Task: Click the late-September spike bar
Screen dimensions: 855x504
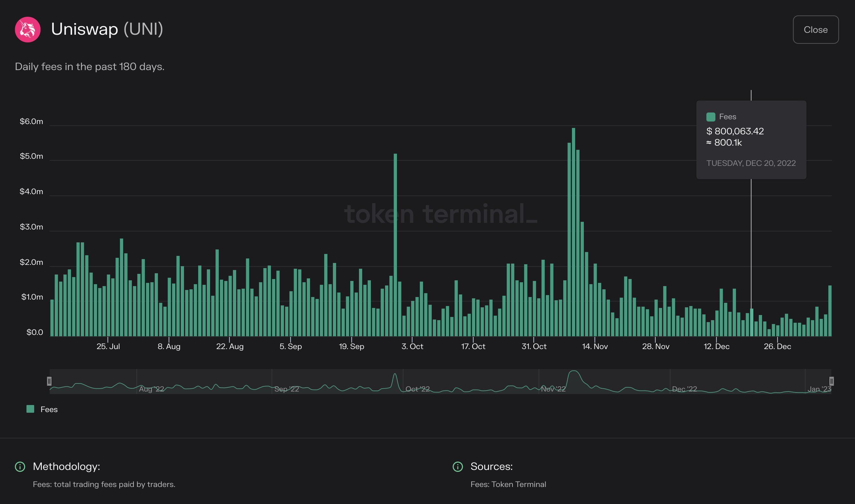Action: (x=395, y=245)
